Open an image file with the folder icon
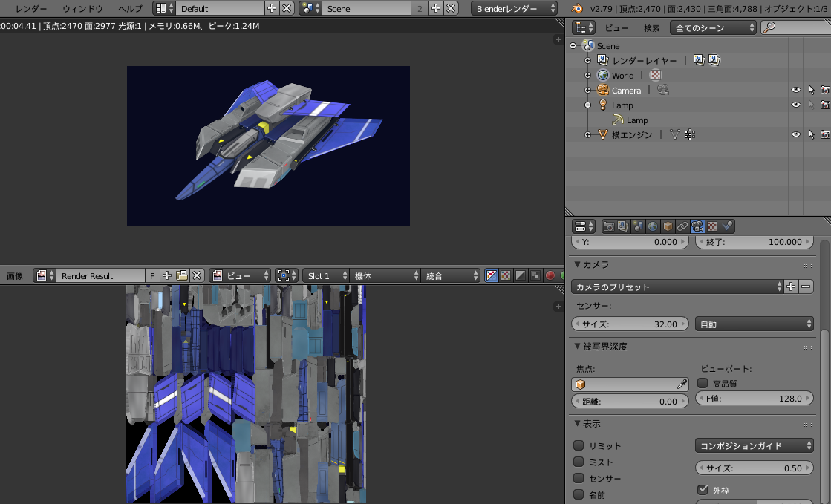This screenshot has width=831, height=504. 182,275
